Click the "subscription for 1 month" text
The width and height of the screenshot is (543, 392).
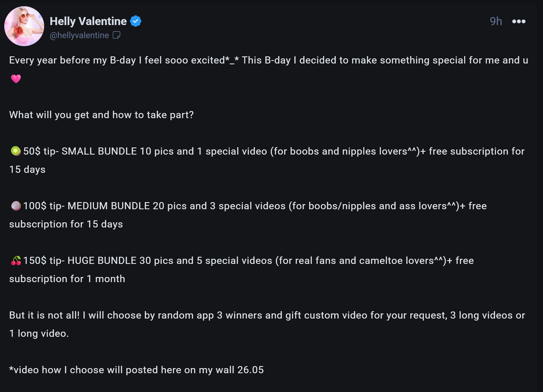coord(67,279)
